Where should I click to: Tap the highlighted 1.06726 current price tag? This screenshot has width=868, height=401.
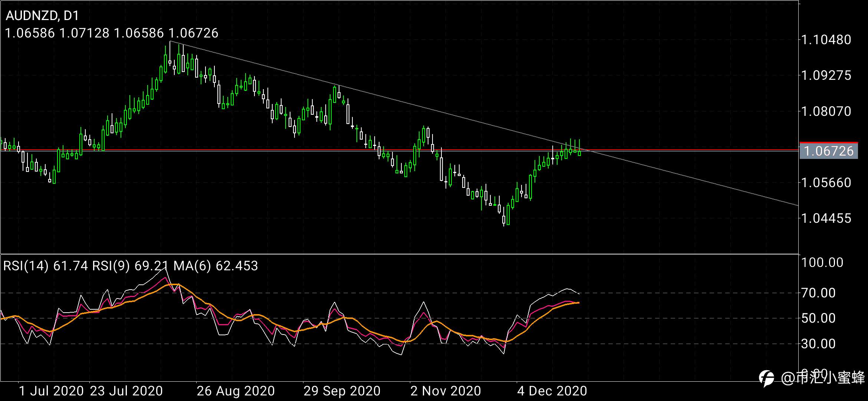(829, 151)
